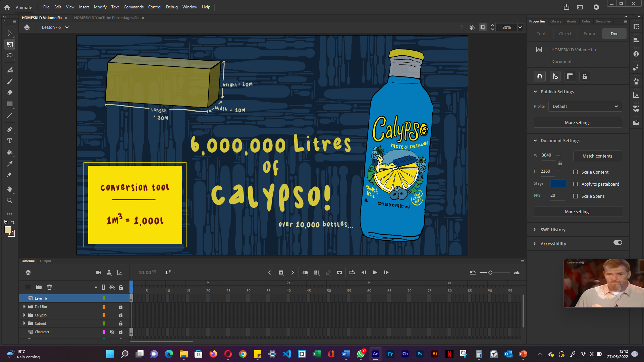The height and width of the screenshot is (362, 644).
Task: Delete layer with trash icon
Action: tap(50, 287)
